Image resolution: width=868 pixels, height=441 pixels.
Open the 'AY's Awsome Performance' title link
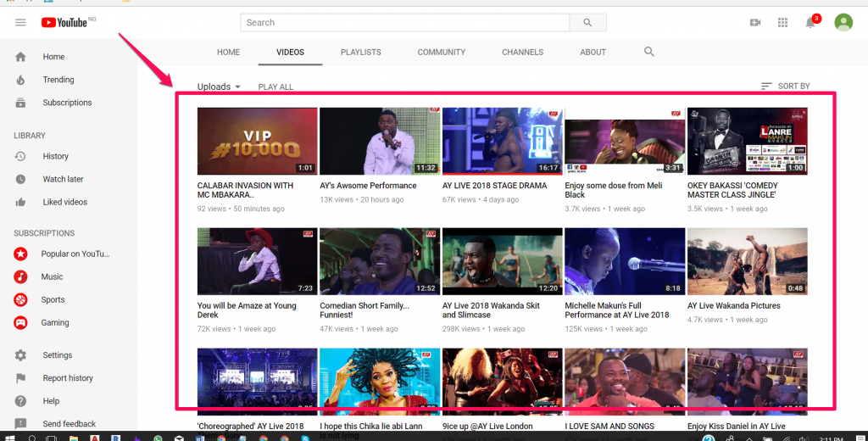pyautogui.click(x=368, y=186)
